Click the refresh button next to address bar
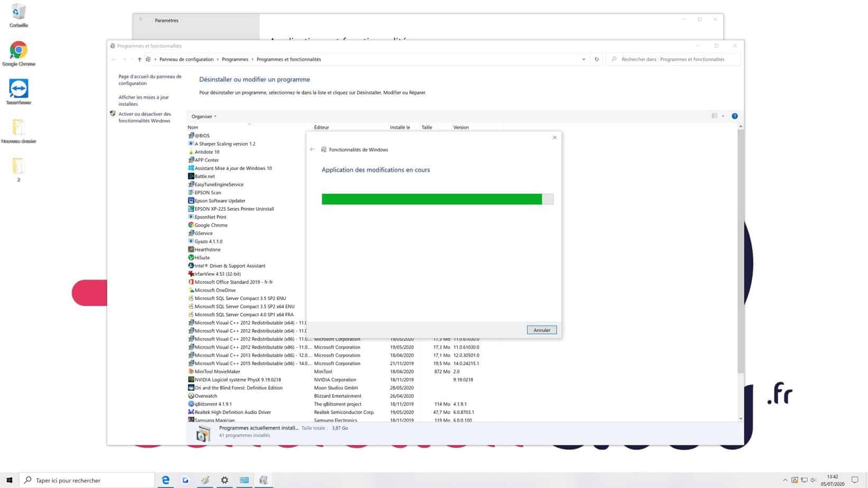This screenshot has width=868, height=488. (596, 59)
